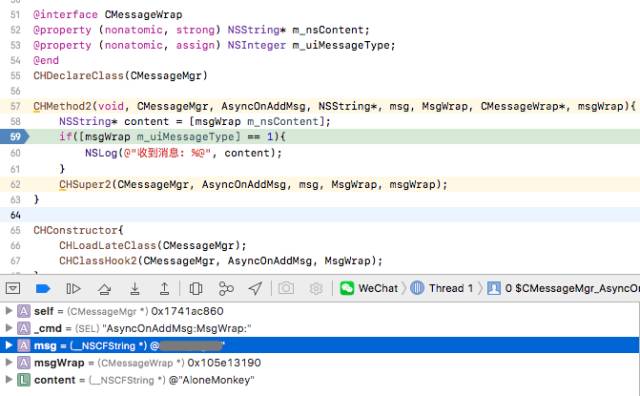
Task: Click the Thread 1 icon in jump bar
Action: click(x=417, y=288)
